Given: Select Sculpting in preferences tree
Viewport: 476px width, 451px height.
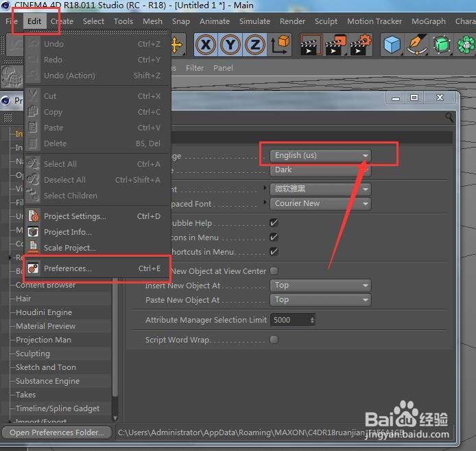Looking at the screenshot, I should point(33,354).
